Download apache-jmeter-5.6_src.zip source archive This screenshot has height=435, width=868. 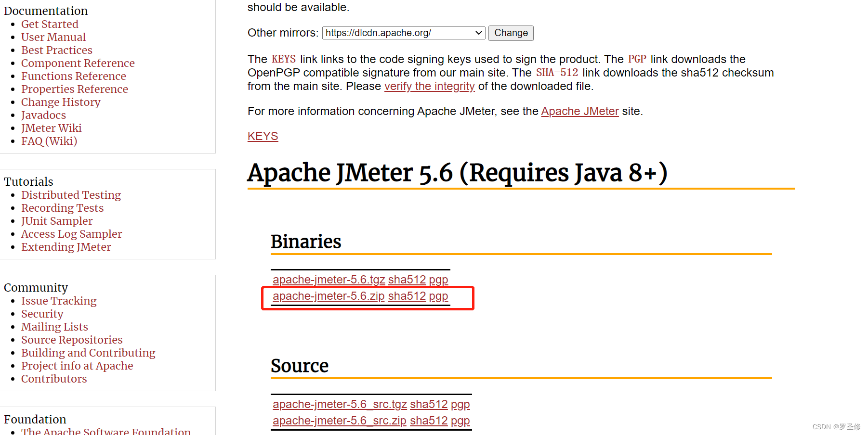(x=339, y=421)
